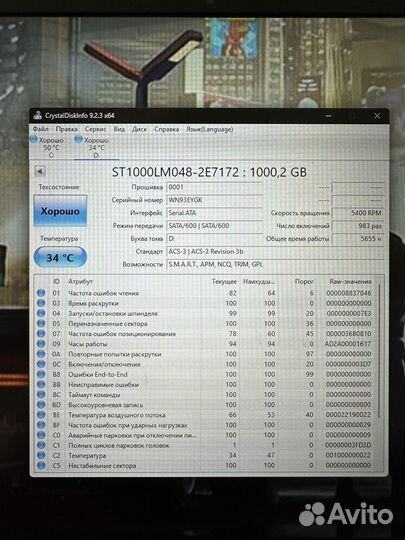Click the 983 раз power-on count field
Viewport: 405px width, 540px height.
[357, 226]
